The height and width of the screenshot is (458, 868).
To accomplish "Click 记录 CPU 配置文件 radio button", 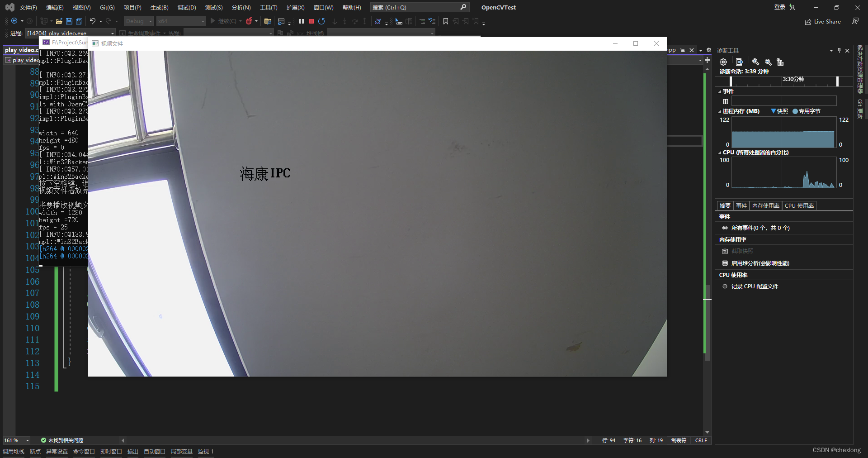I will click(x=725, y=286).
